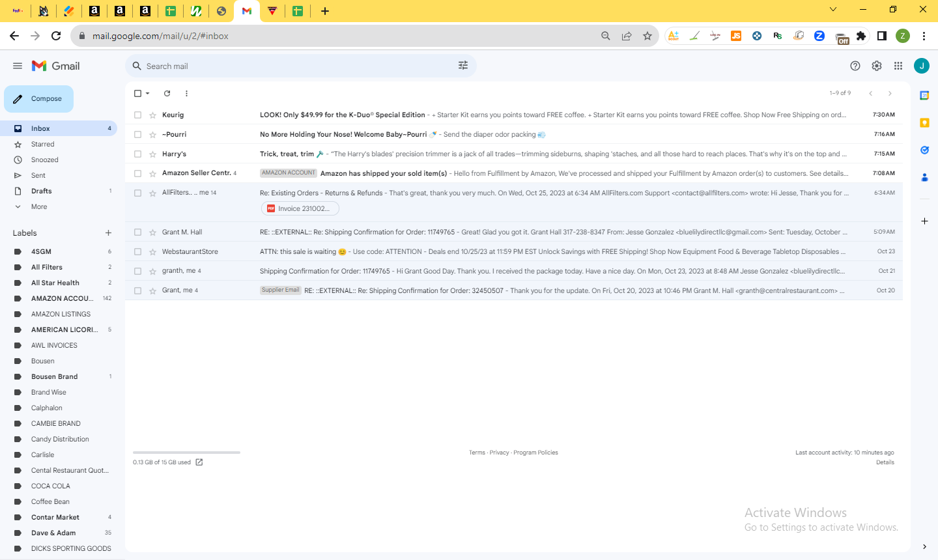Open the Terms link
Screen dimensions: 938x560
[477, 453]
